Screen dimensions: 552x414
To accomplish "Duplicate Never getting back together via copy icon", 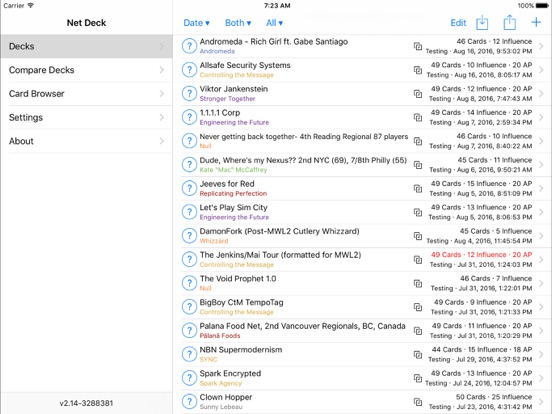I will coord(418,141).
